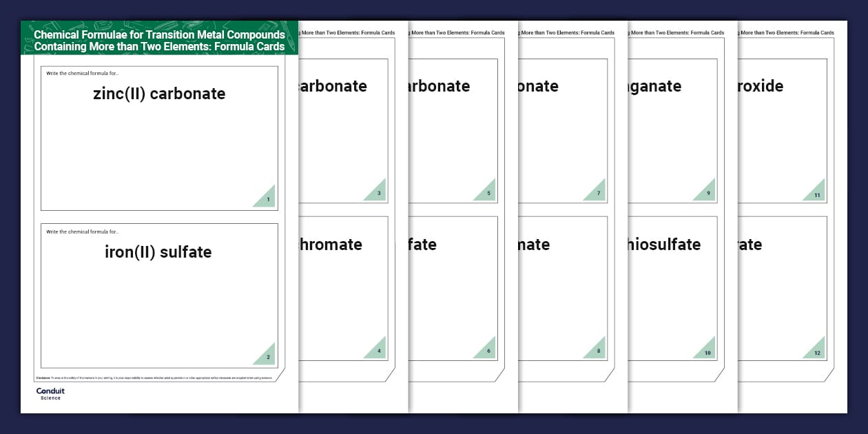The width and height of the screenshot is (868, 434).
Task: Click the green triangle numbered 11
Action: [x=816, y=194]
